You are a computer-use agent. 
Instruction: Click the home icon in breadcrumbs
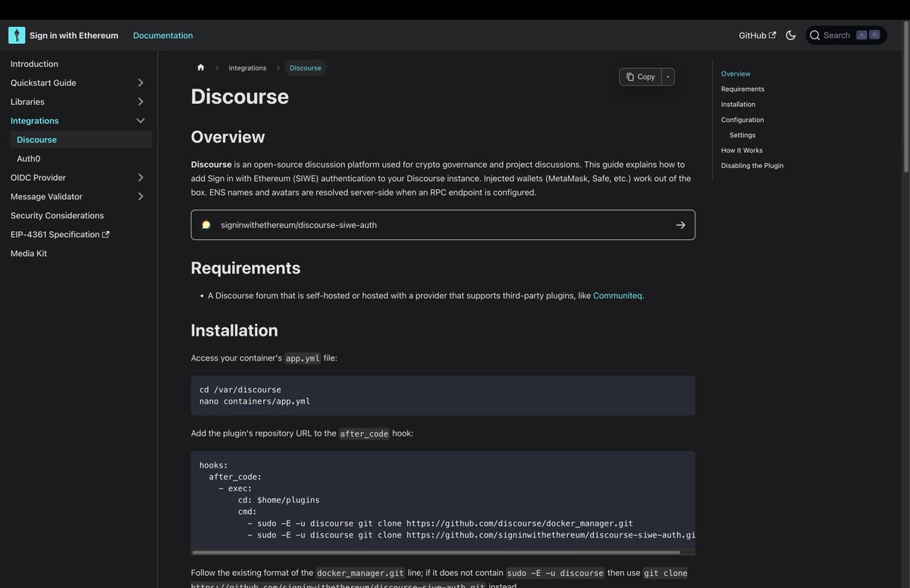pyautogui.click(x=201, y=67)
